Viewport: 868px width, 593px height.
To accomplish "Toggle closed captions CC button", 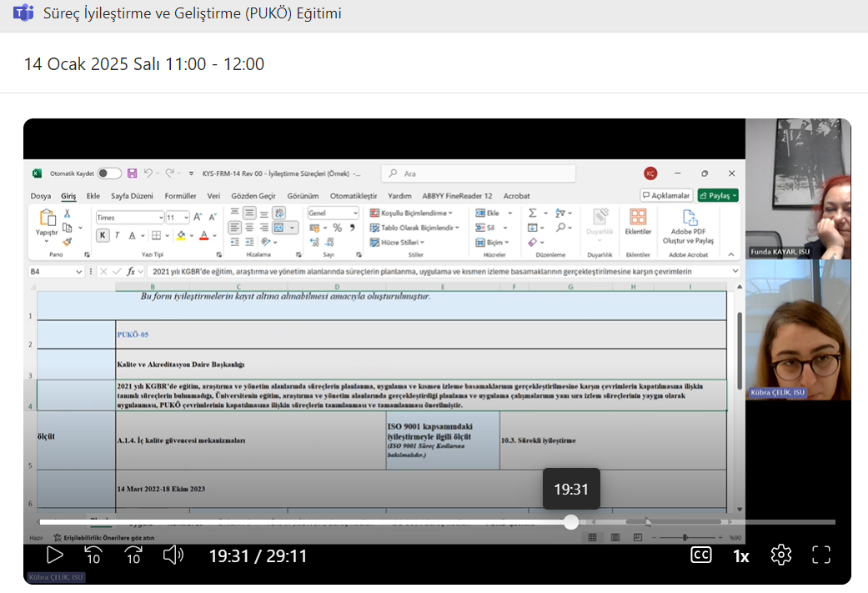I will (701, 555).
